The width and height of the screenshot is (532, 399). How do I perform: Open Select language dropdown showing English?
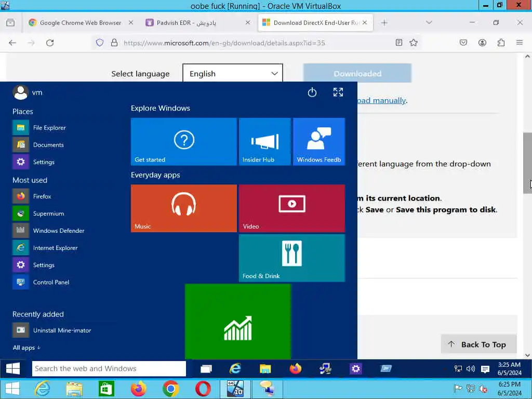coord(233,73)
